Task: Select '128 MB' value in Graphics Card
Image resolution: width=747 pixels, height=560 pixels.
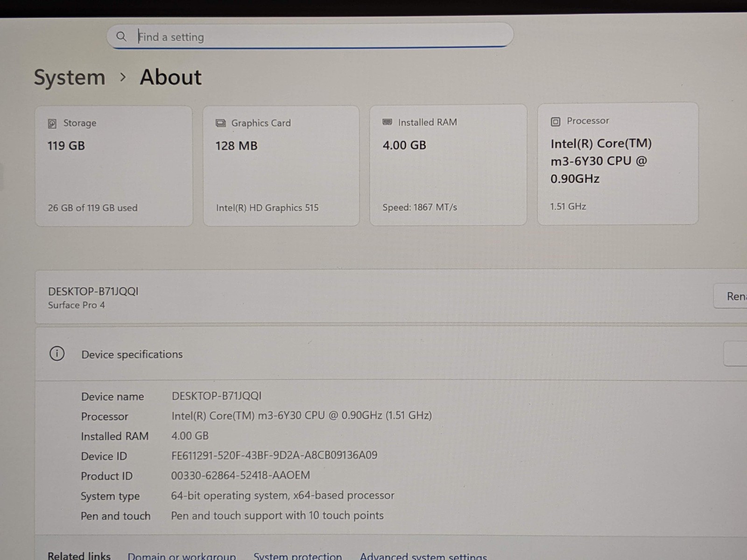Action: tap(236, 146)
